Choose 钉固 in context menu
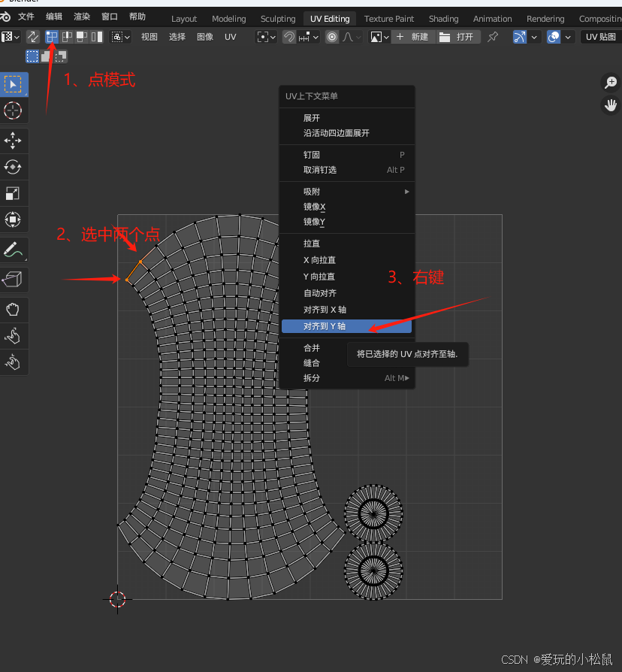Image resolution: width=622 pixels, height=672 pixels. coord(346,155)
